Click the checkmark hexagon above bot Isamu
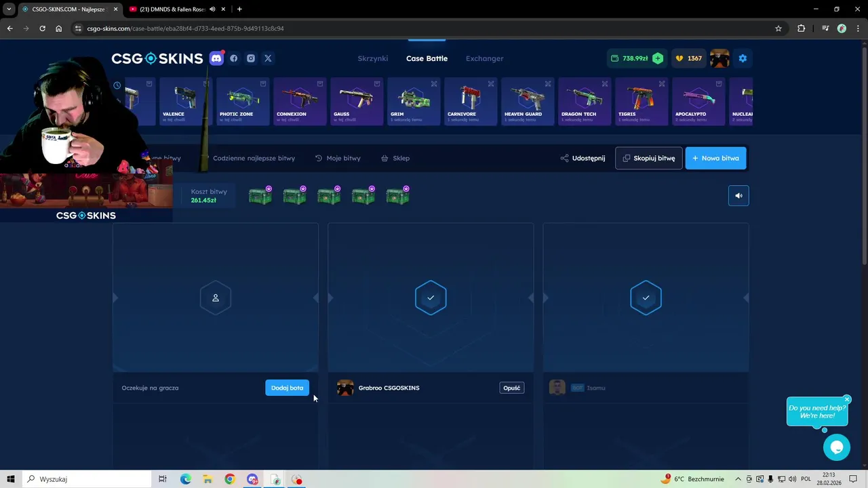The height and width of the screenshot is (488, 868). click(x=646, y=298)
